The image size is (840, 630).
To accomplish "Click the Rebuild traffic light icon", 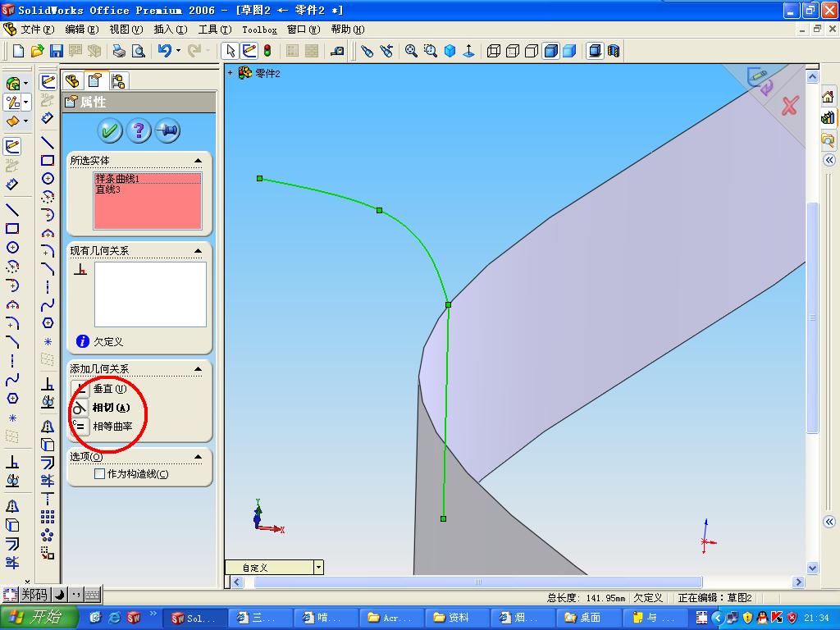I will click(x=267, y=51).
